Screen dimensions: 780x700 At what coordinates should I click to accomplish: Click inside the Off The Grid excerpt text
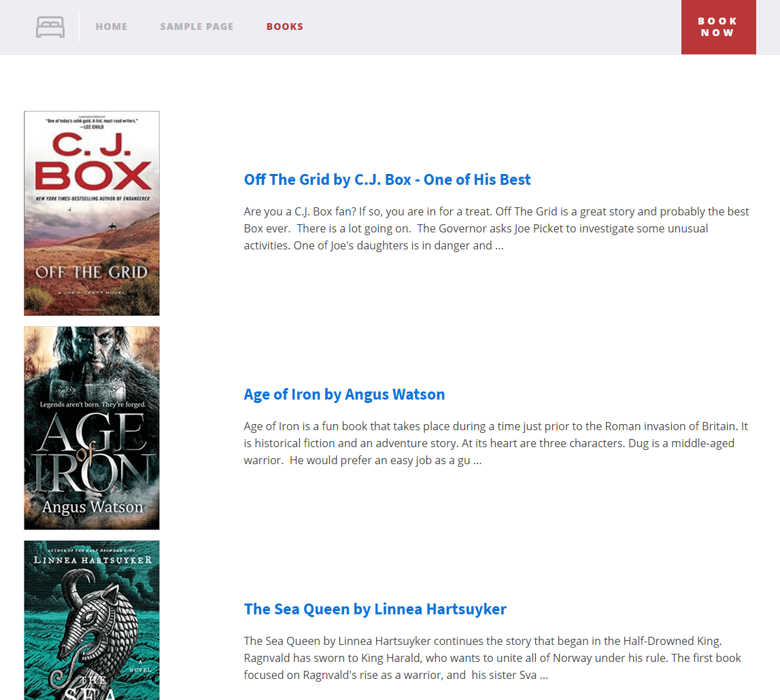(x=476, y=228)
